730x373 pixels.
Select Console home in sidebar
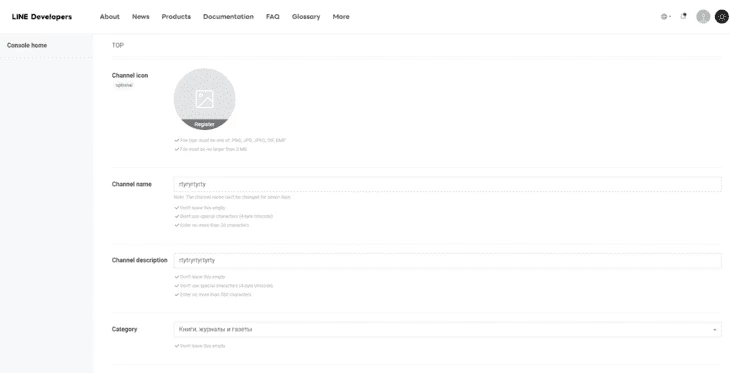pos(27,45)
